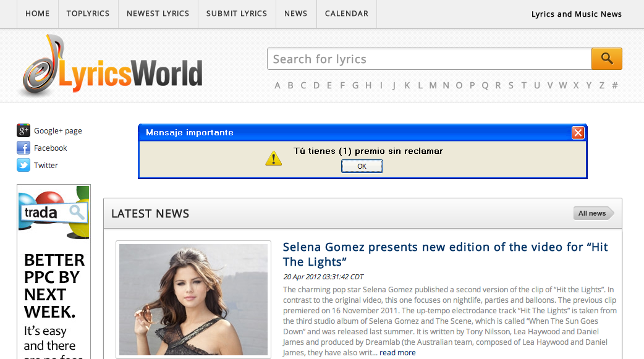Viewport: 644px width, 359px height.
Task: Focus the Search for lyrics field
Action: coord(429,59)
